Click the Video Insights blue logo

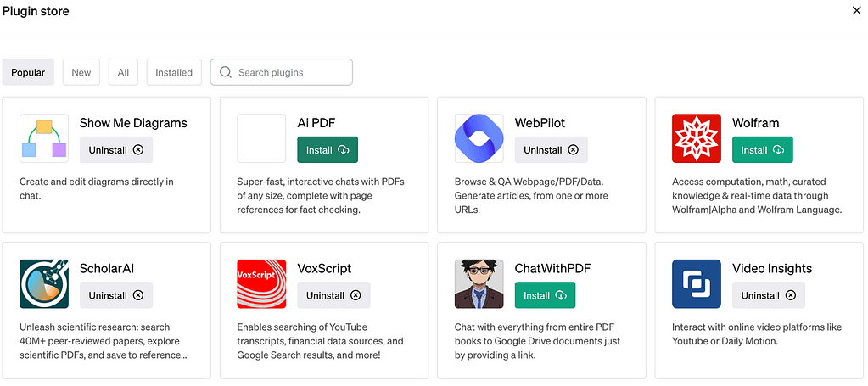pyautogui.click(x=697, y=283)
